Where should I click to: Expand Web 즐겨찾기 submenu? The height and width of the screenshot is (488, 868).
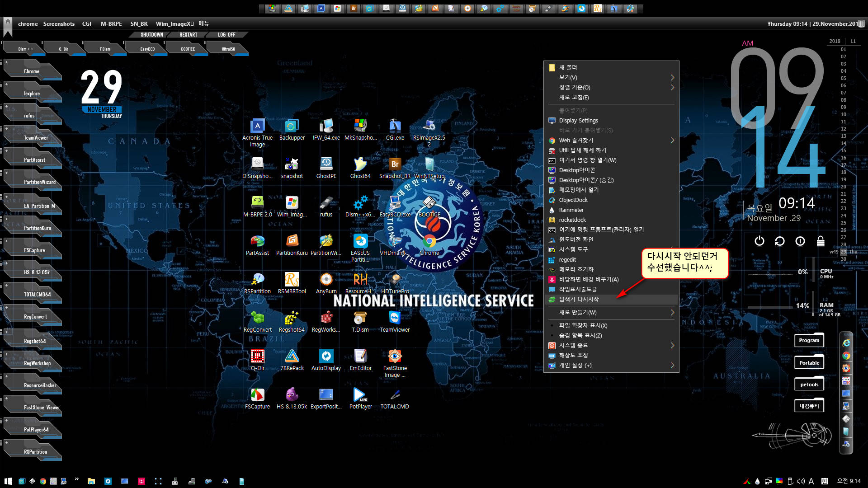[611, 140]
